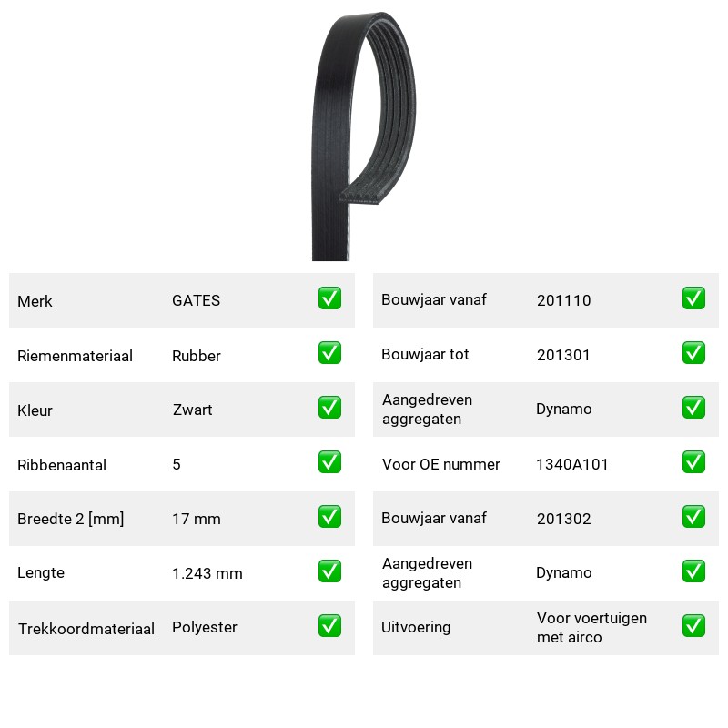Click the checkmark next to Lengte 1.243 mm
Viewport: 728px width, 728px height.
click(x=329, y=571)
